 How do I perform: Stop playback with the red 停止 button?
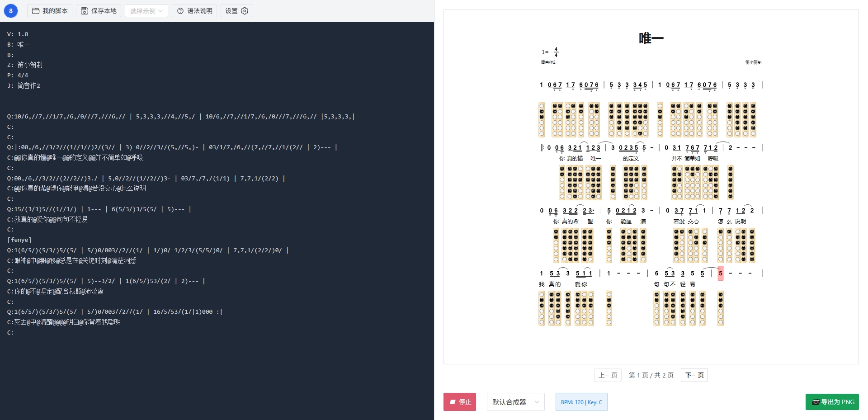pos(459,402)
